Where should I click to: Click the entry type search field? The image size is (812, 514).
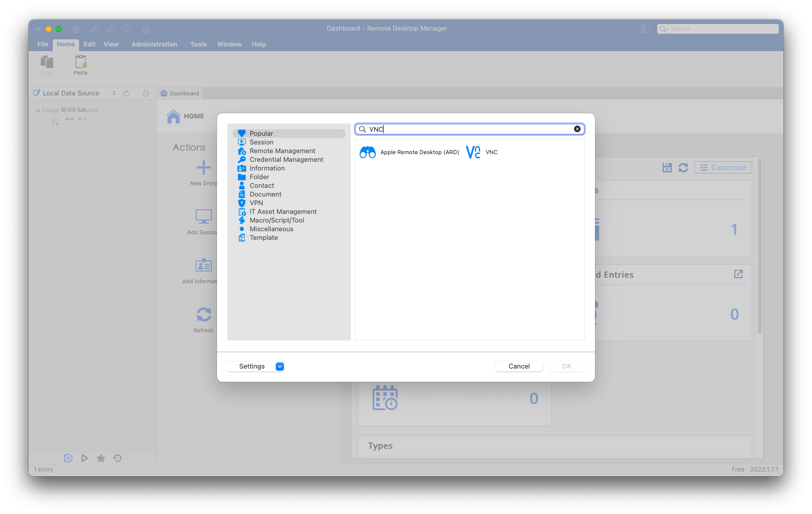point(470,129)
